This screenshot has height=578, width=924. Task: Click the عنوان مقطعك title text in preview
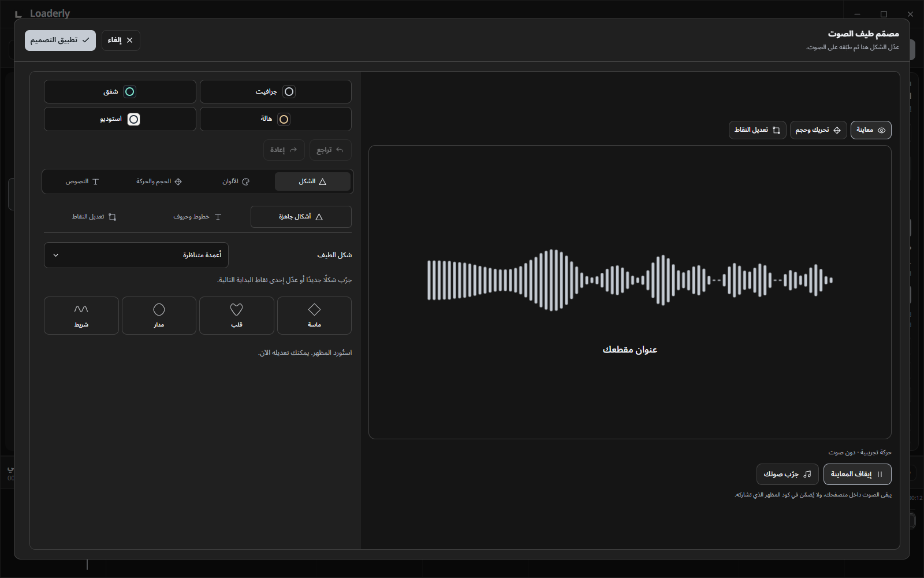click(630, 350)
